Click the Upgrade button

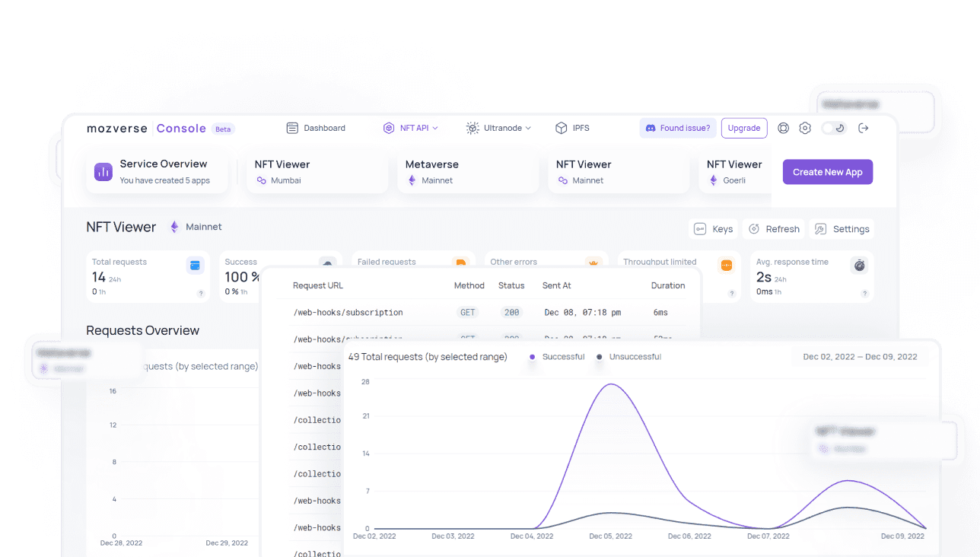click(x=743, y=128)
